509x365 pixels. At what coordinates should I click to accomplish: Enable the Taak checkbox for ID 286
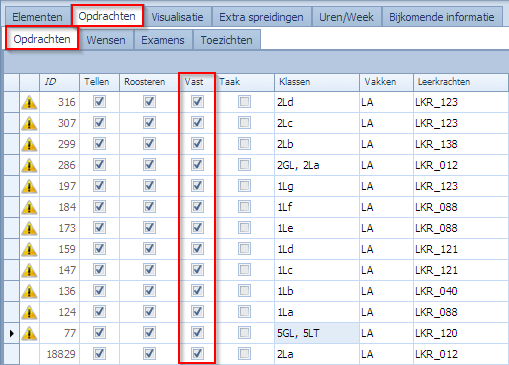pos(244,165)
